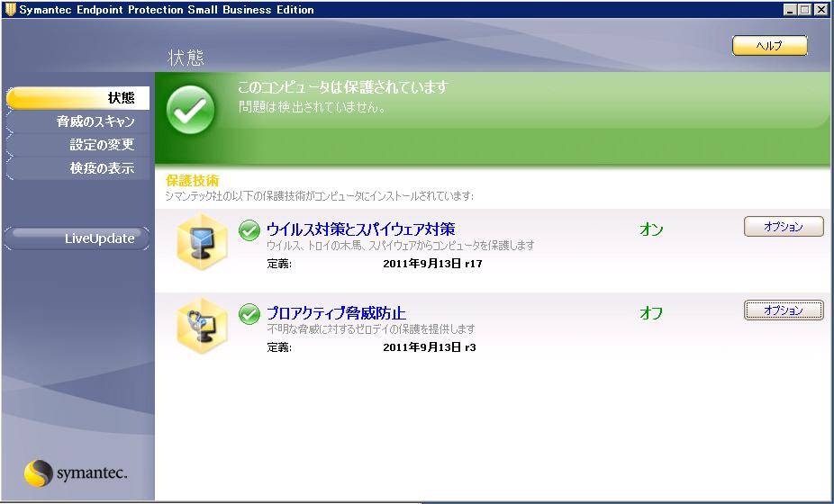The width and height of the screenshot is (834, 504).
Task: Click the オン status text
Action: tap(651, 229)
